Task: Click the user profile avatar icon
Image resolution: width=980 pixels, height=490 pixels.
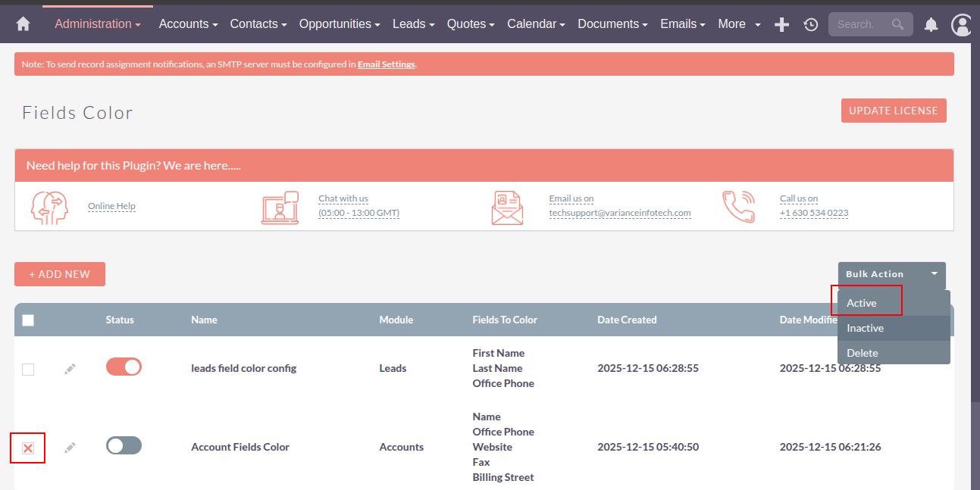Action: point(962,25)
